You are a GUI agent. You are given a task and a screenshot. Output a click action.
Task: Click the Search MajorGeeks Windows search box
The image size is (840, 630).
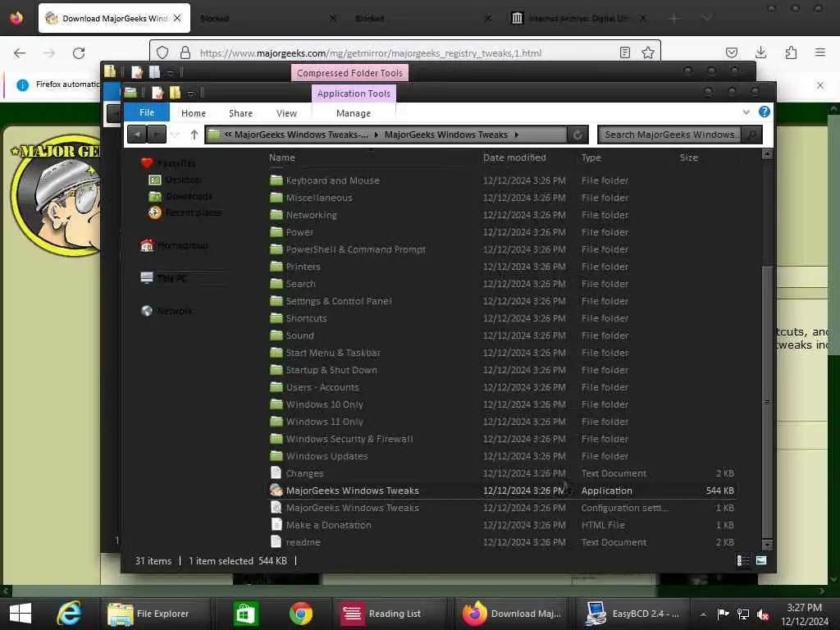coord(670,135)
